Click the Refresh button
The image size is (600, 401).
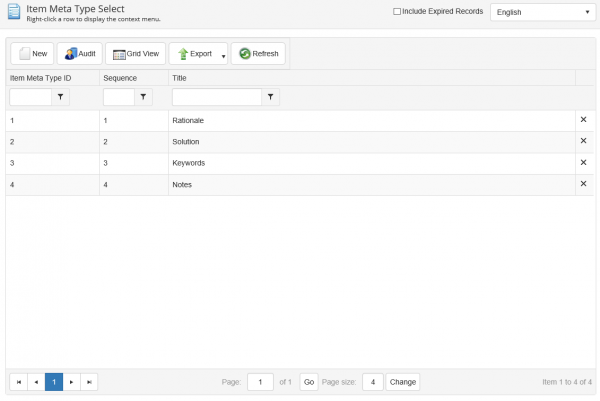tap(258, 54)
